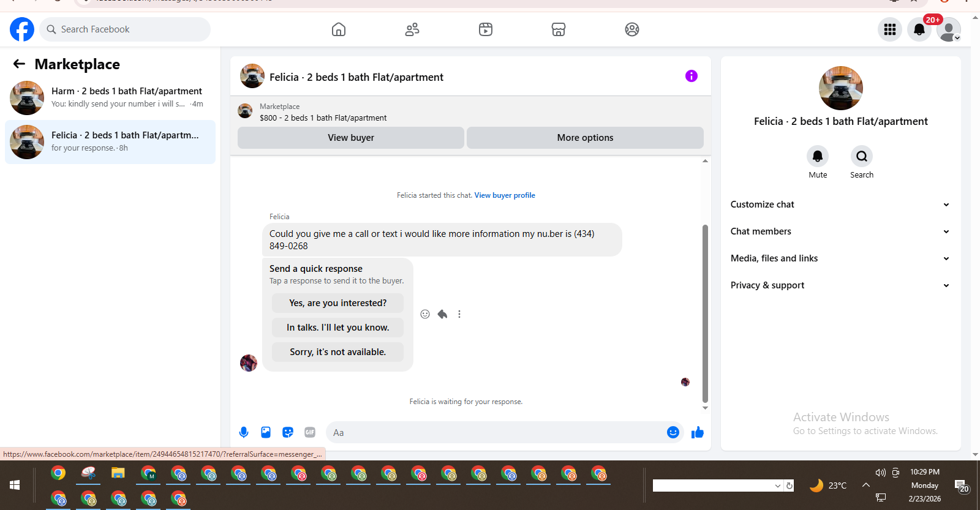Open the sticker picker icon
This screenshot has width=980, height=510.
(x=288, y=432)
